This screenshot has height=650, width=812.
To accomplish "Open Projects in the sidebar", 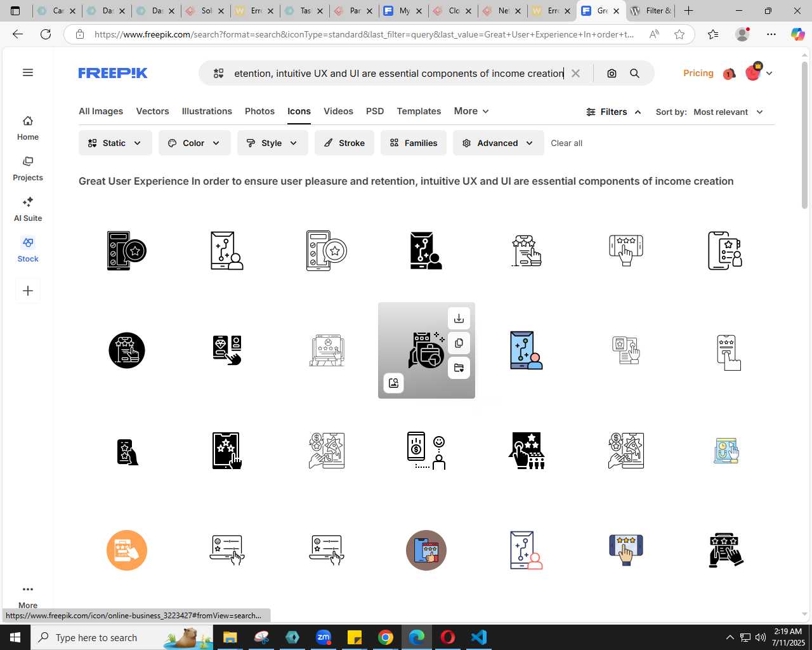I will (28, 169).
